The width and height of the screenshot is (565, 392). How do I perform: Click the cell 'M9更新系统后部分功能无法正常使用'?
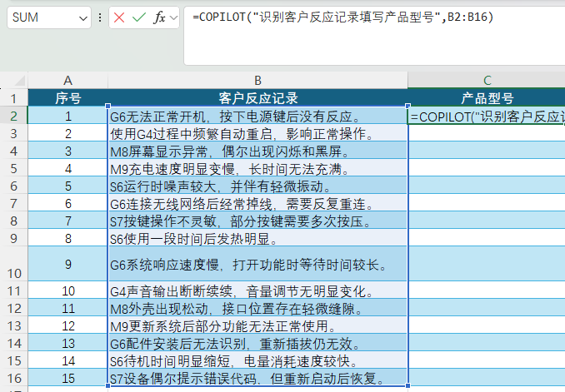[257, 325]
